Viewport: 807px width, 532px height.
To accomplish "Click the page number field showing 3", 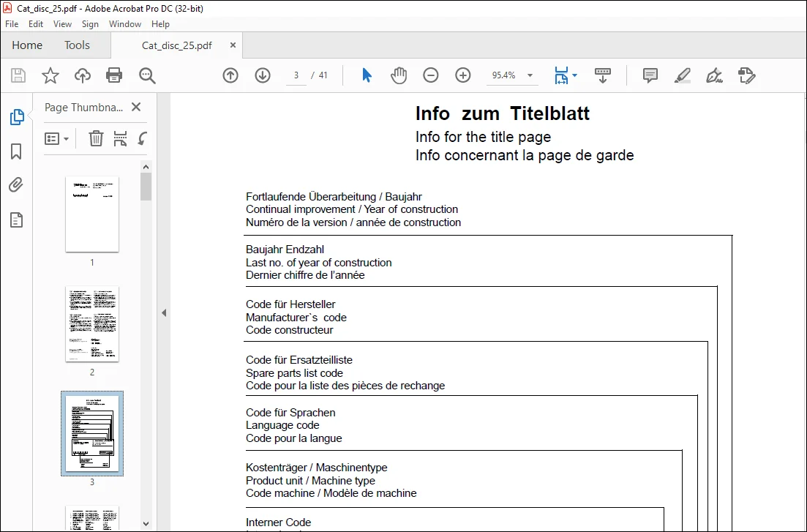I will point(296,75).
